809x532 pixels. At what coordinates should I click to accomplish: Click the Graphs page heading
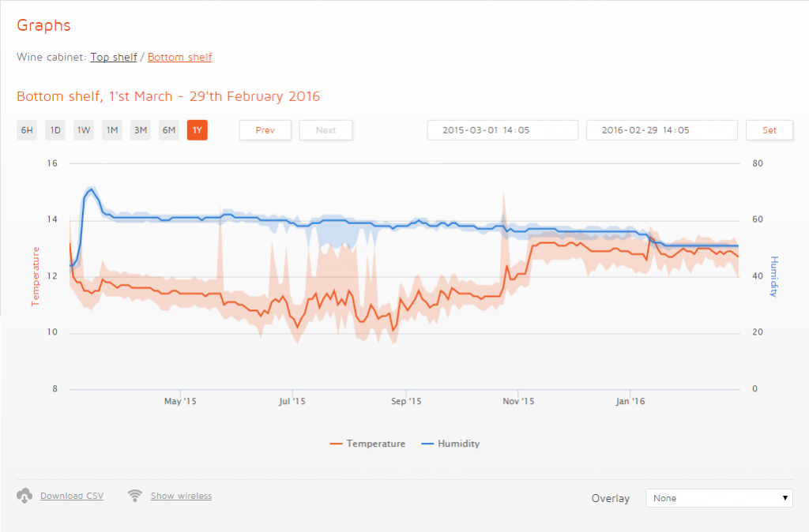click(43, 25)
